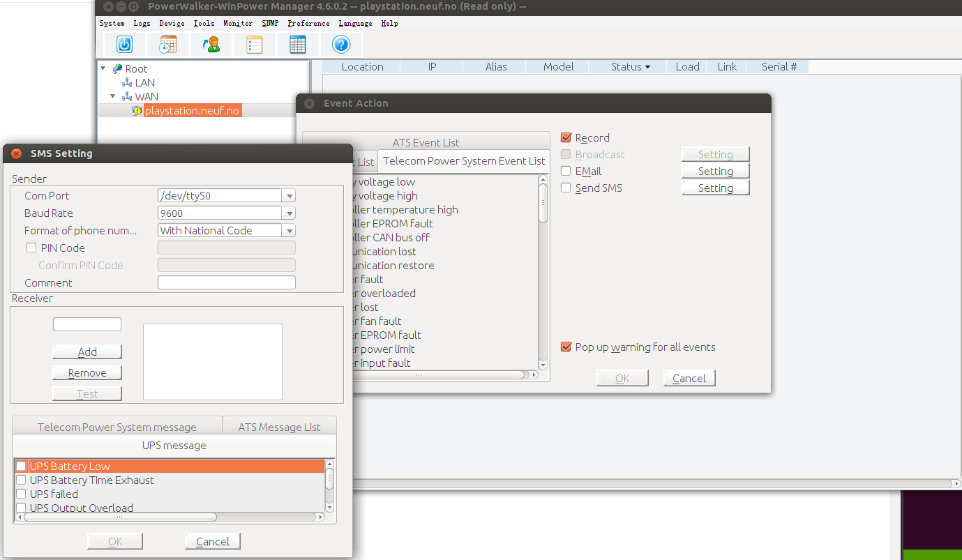The height and width of the screenshot is (560, 962).
Task: Open help via the question mark icon
Action: point(340,45)
